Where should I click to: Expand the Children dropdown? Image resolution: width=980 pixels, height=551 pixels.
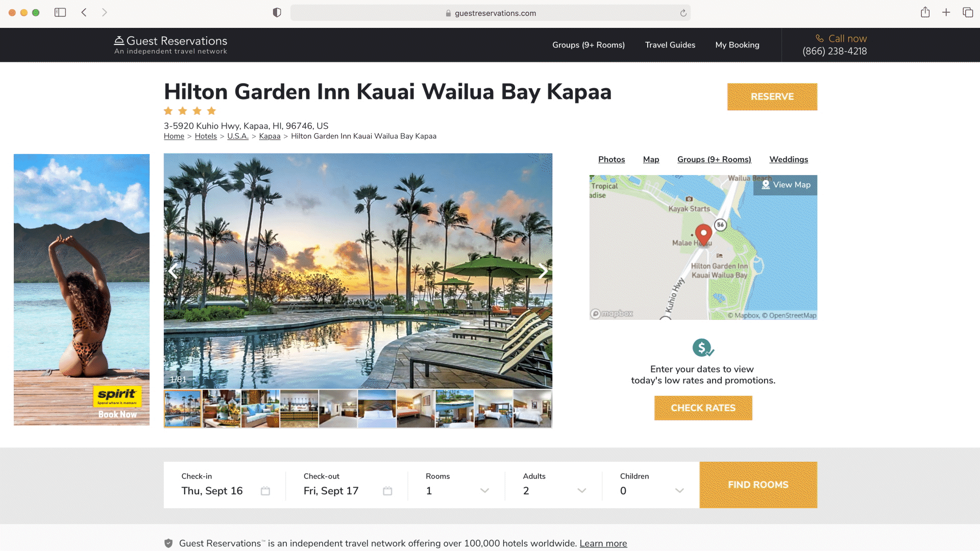pyautogui.click(x=652, y=485)
